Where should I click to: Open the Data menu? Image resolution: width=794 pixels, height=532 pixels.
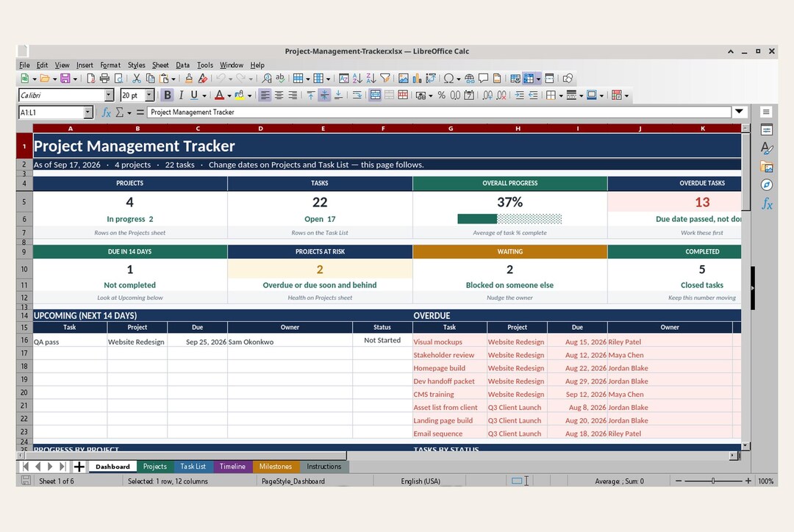182,65
